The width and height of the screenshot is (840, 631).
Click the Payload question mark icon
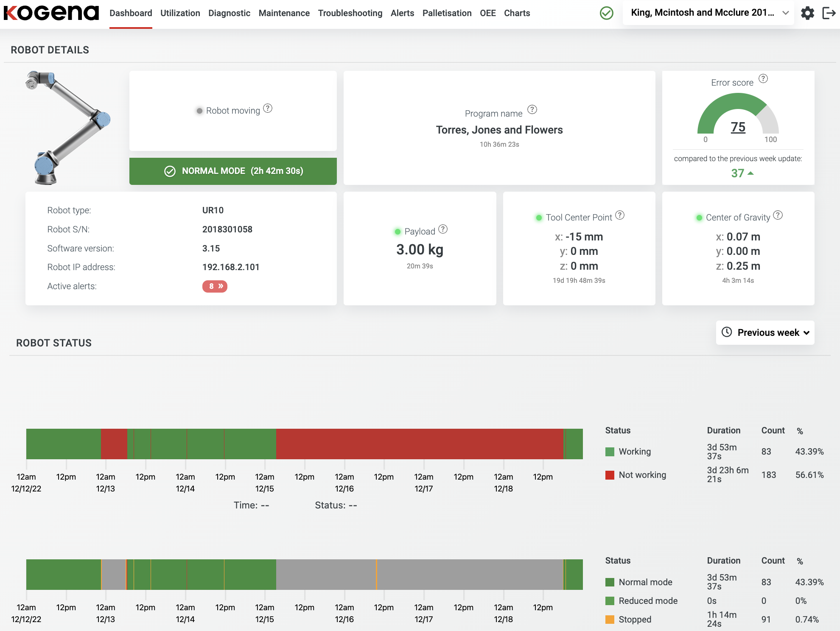tap(443, 229)
